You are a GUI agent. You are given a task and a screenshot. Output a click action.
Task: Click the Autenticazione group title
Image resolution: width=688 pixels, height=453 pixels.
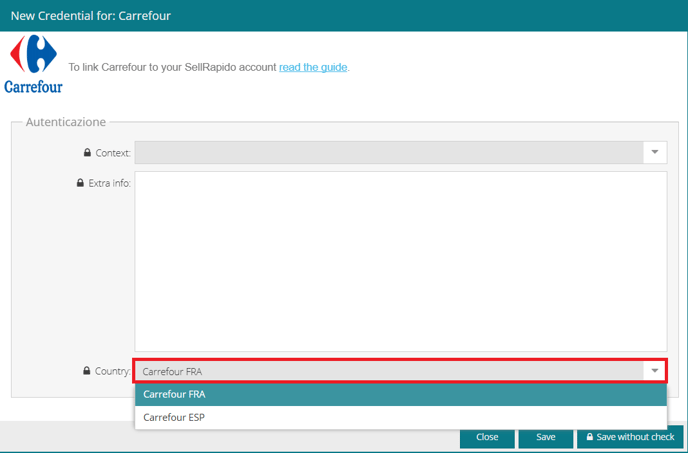66,122
